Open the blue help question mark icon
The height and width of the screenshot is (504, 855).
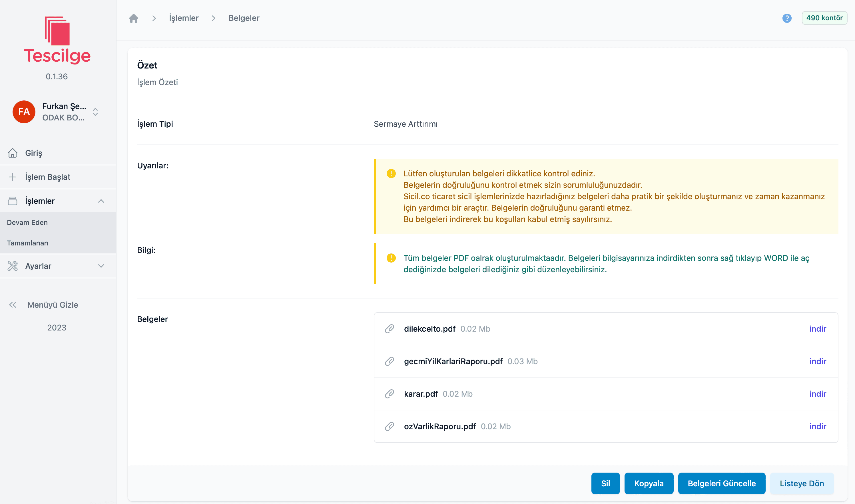click(787, 18)
